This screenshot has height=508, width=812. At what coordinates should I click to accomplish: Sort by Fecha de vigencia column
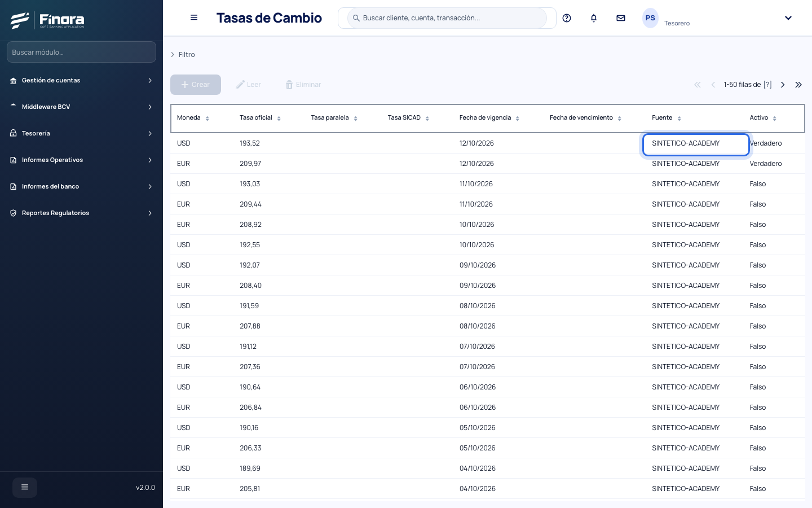tap(518, 119)
